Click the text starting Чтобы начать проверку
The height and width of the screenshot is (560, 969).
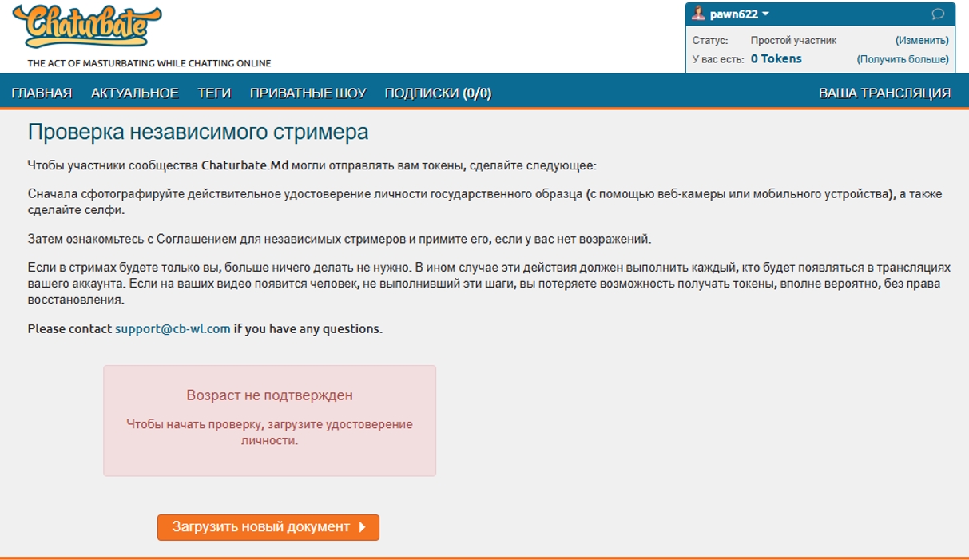point(269,432)
